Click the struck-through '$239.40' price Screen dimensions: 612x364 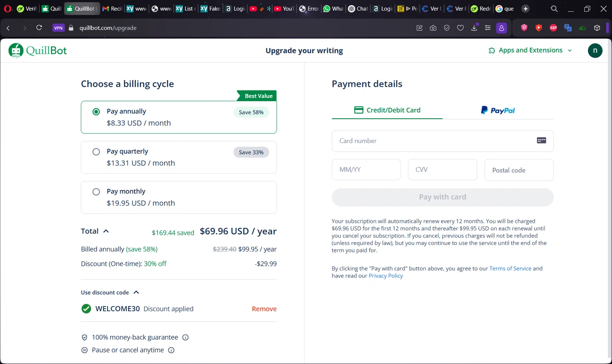(224, 249)
